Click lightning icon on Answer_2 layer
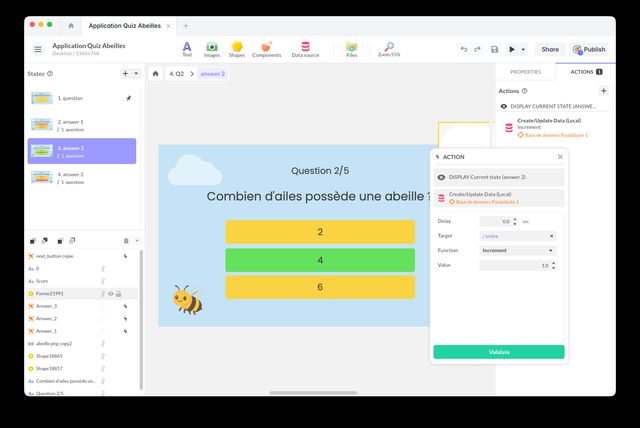 click(125, 319)
